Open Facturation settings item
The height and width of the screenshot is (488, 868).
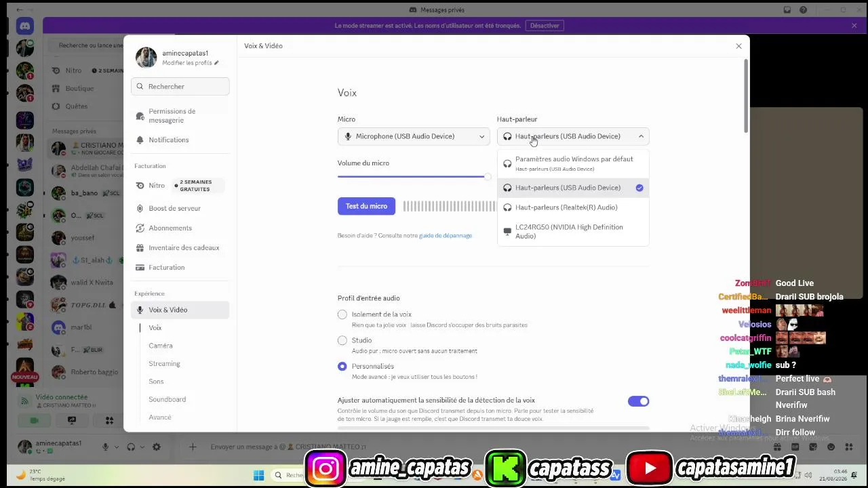180,267
